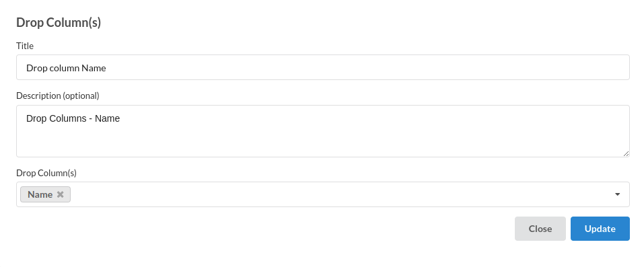This screenshot has width=644, height=267.
Task: Click the Drop Column(s) label above selector
Action: click(x=46, y=173)
